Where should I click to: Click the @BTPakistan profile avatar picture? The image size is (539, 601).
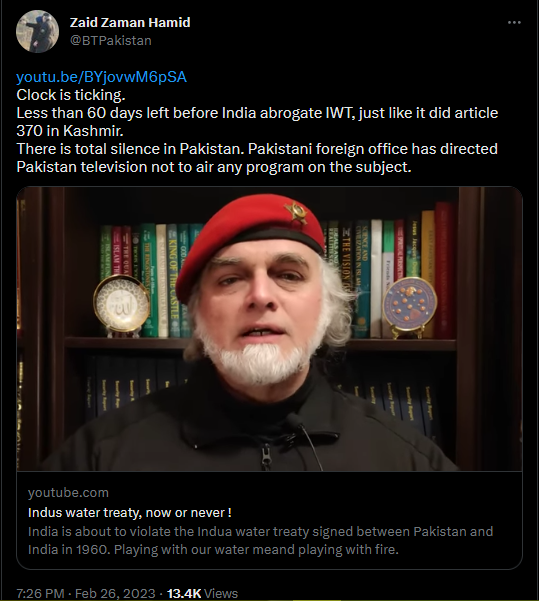coord(37,31)
